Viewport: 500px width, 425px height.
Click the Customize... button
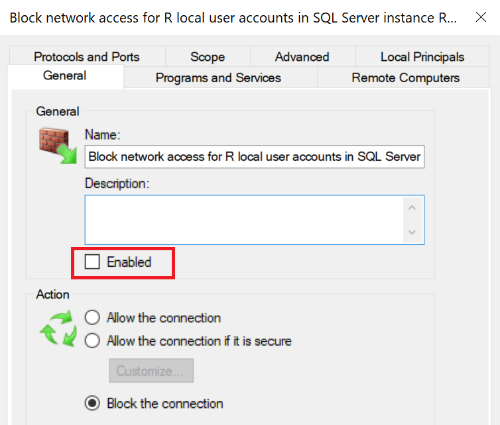pos(151,371)
